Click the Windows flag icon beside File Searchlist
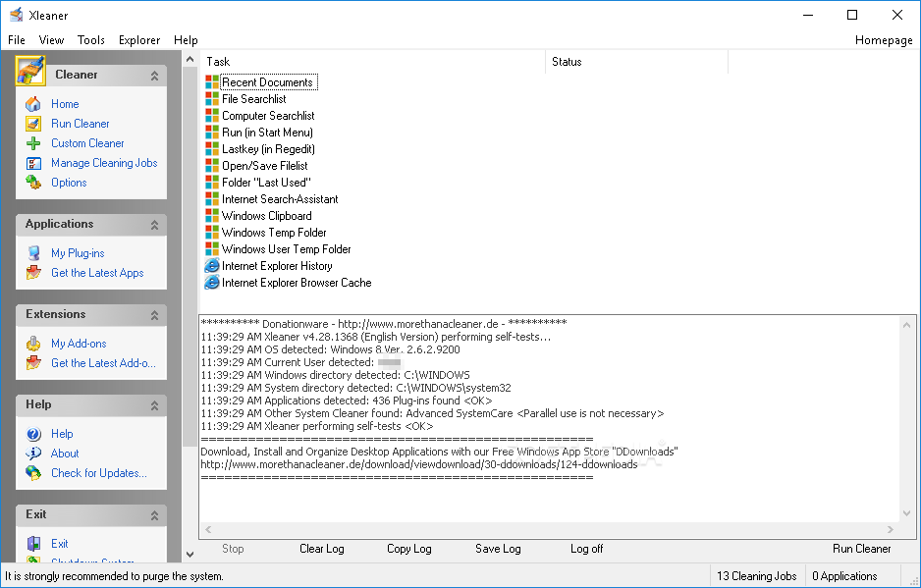The width and height of the screenshot is (921, 588). click(212, 99)
